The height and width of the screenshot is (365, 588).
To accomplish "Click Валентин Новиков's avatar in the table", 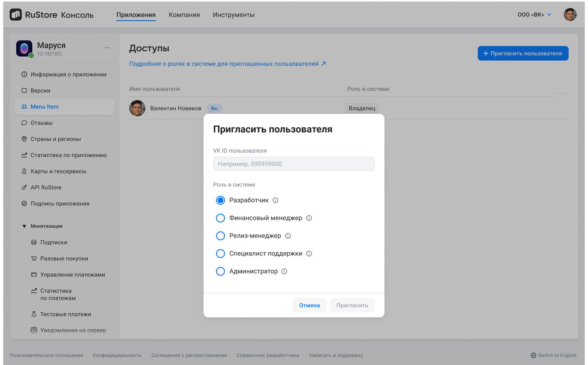I will (x=137, y=108).
